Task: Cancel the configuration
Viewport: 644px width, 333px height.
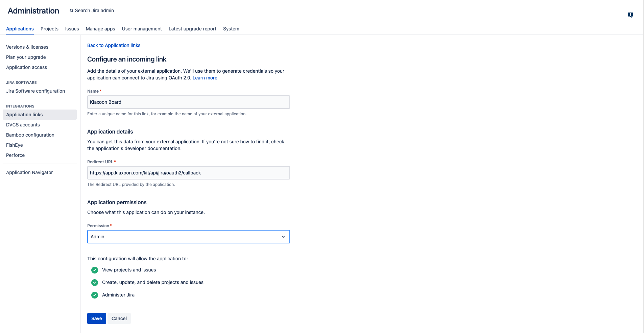Action: 119,318
